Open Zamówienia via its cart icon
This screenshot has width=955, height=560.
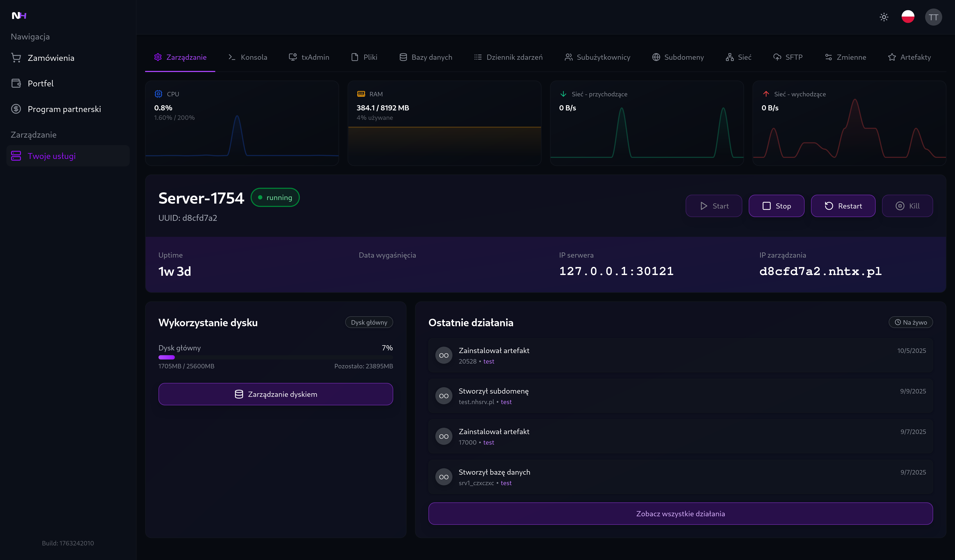tap(16, 58)
